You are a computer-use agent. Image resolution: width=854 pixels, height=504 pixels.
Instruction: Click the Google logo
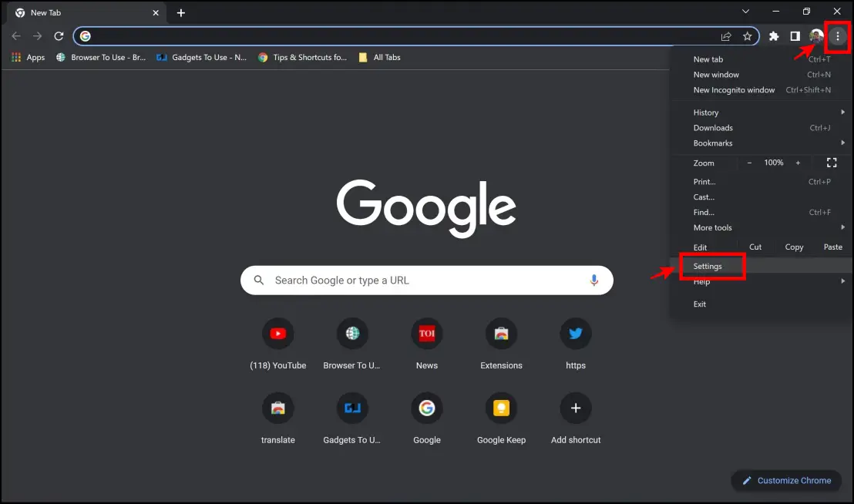(426, 207)
